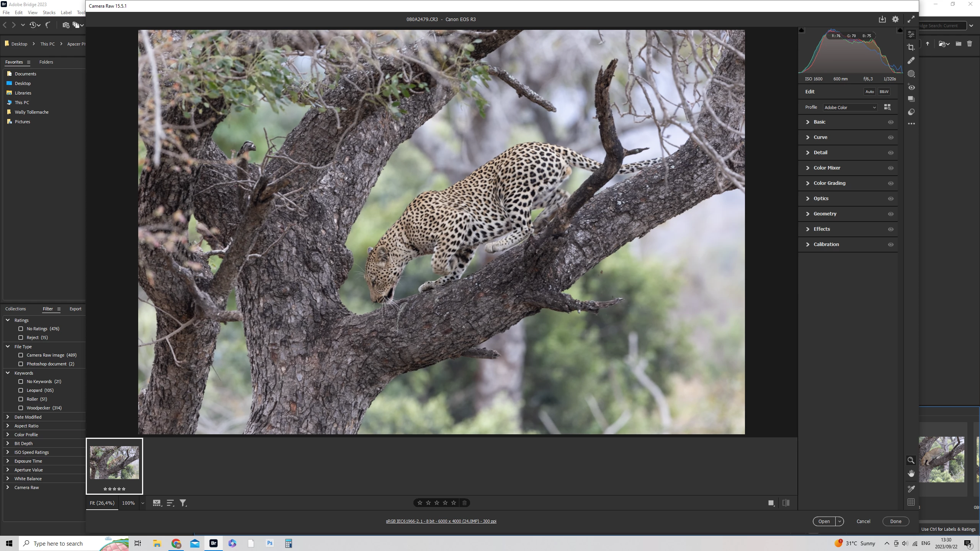This screenshot has height=551, width=980.
Task: Open the Stacks menu
Action: [49, 13]
